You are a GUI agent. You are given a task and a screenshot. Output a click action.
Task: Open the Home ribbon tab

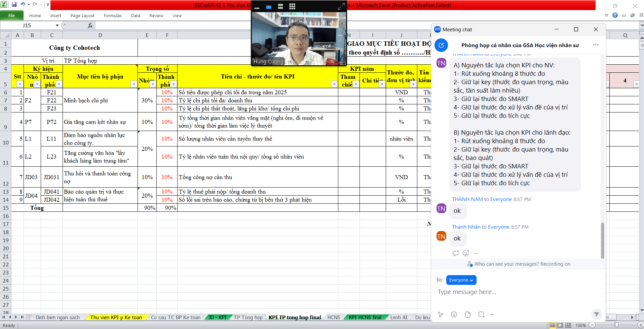[35, 15]
